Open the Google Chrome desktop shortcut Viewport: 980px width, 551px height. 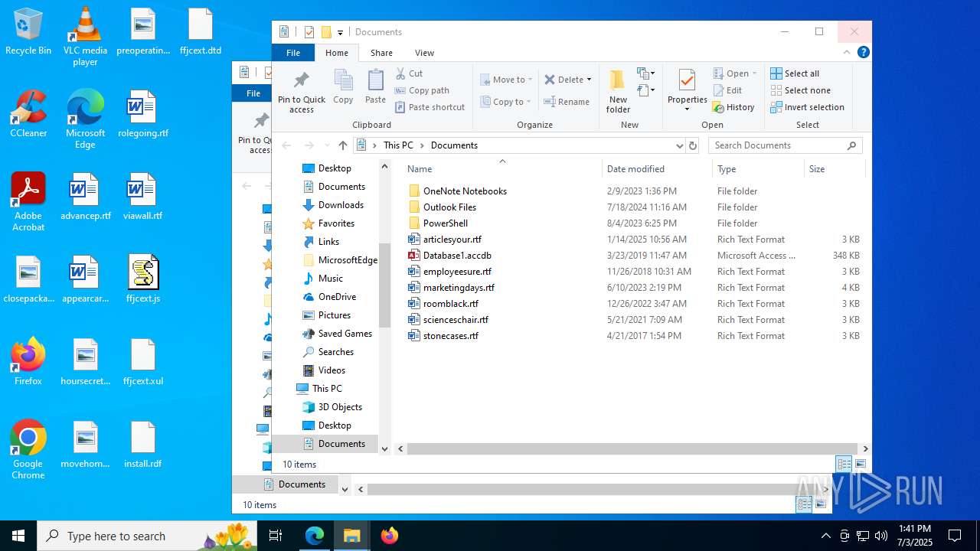pos(28,450)
